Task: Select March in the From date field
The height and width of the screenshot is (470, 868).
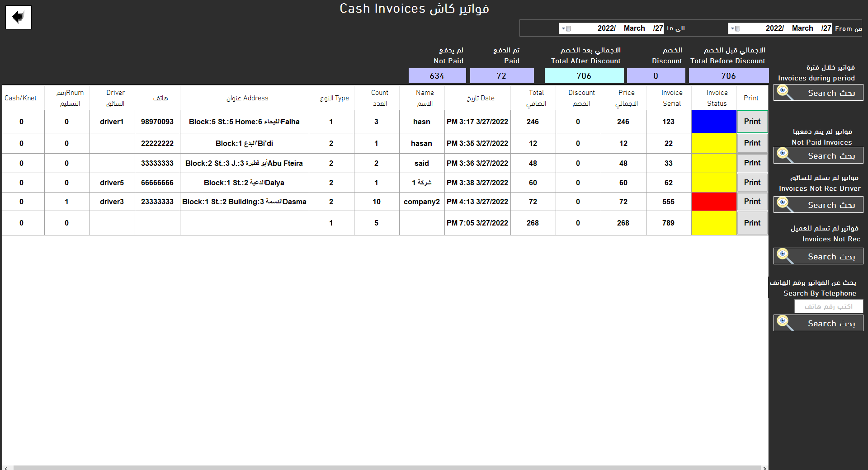Action: pos(802,28)
